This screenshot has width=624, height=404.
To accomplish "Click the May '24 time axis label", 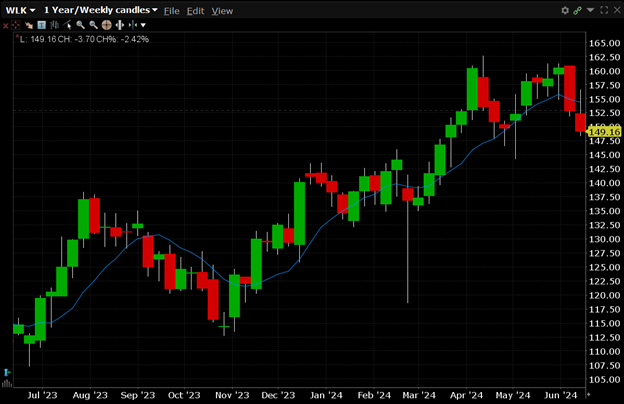I will 513,395.
